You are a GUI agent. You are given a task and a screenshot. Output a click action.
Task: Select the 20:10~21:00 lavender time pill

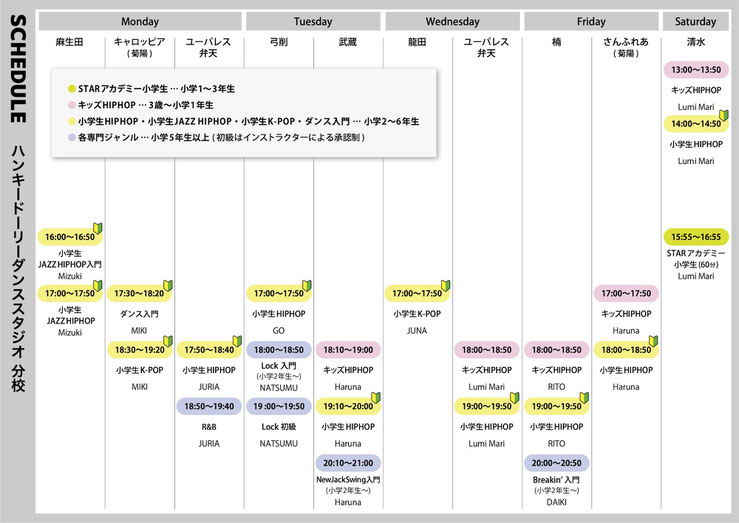[x=348, y=463]
